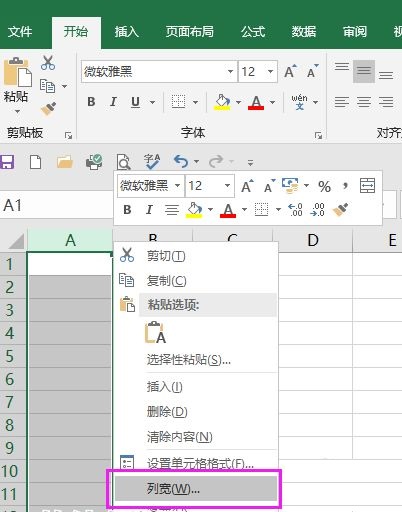Click the Open folder icon
The image size is (402, 512).
coord(65,162)
